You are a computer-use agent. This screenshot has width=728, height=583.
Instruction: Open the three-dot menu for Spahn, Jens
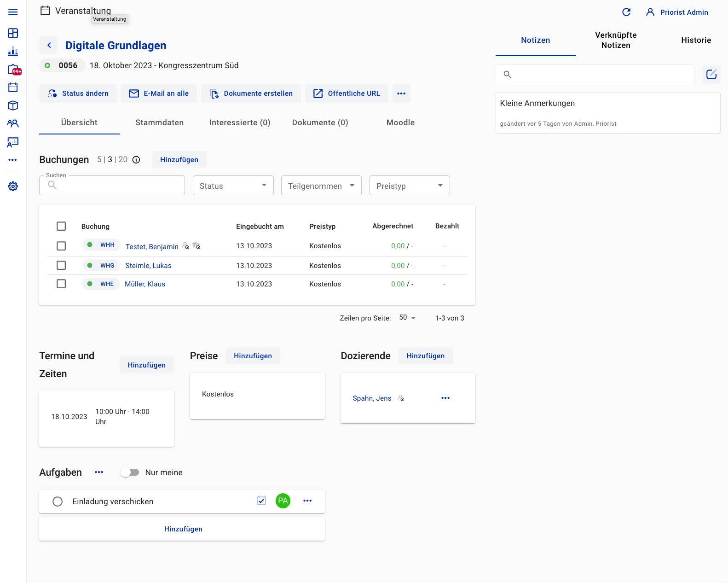[x=445, y=398]
